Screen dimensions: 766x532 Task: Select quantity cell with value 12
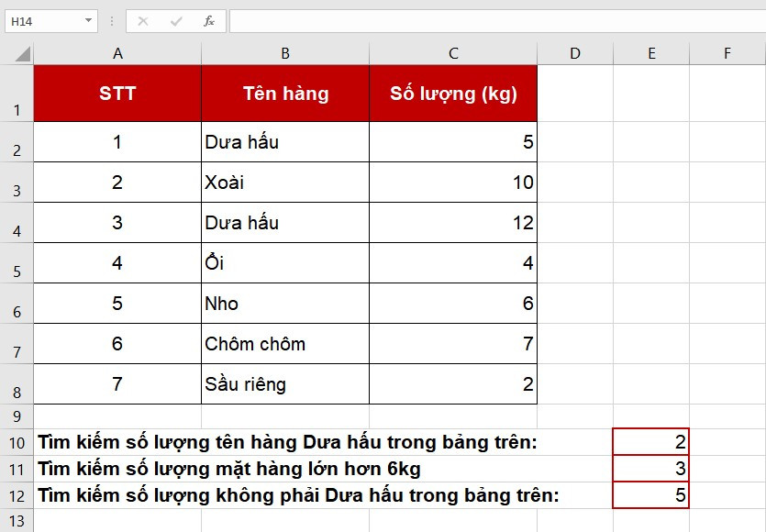pyautogui.click(x=453, y=222)
